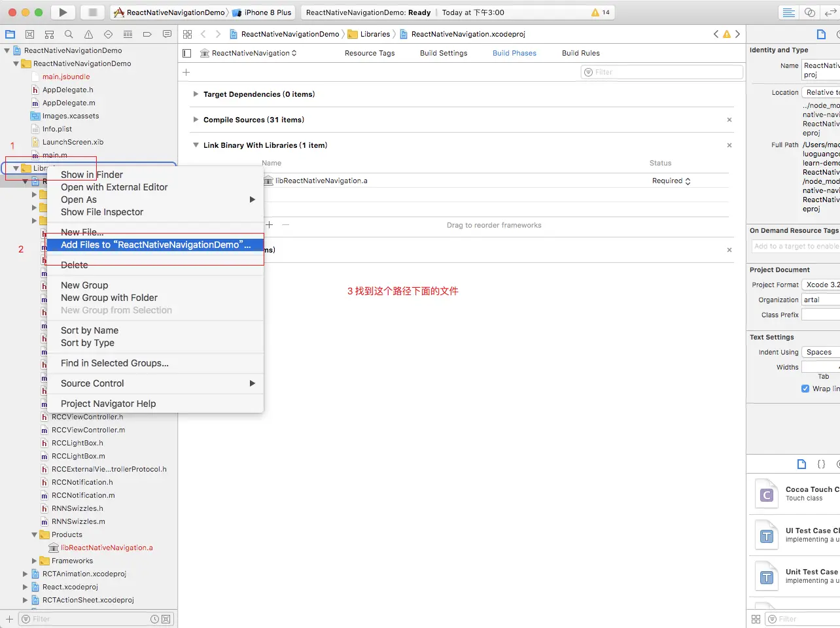
Task: Choose Add Files to ReactNativeNavigationDemo
Action: coord(155,245)
